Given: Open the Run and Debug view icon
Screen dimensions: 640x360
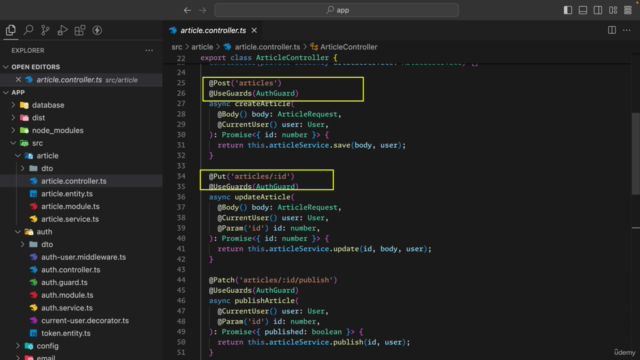Looking at the screenshot, I should pos(62,30).
